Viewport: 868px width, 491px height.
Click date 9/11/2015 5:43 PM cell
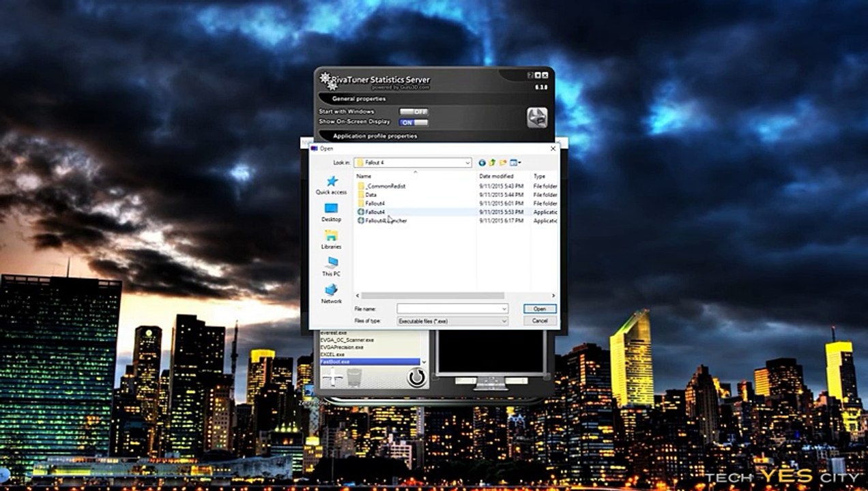point(501,185)
